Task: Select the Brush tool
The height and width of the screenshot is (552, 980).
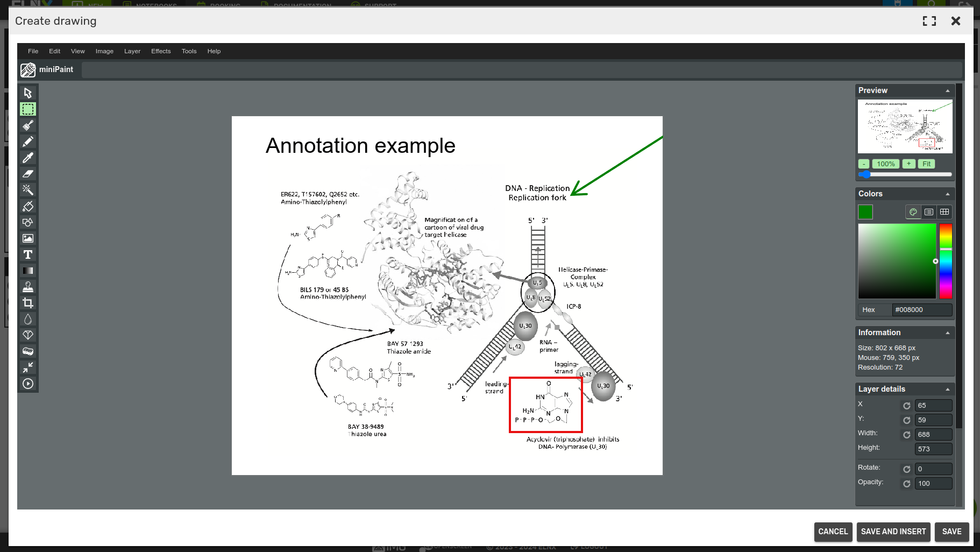Action: (x=28, y=125)
